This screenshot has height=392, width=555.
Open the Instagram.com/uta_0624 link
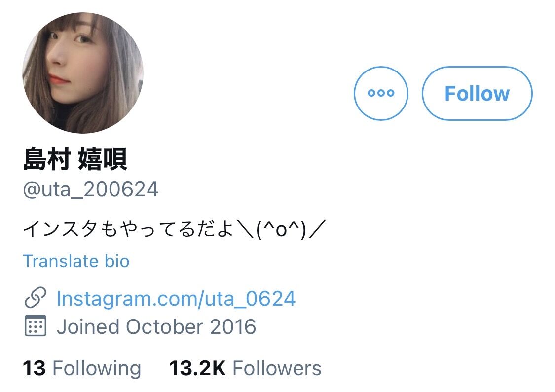[176, 299]
